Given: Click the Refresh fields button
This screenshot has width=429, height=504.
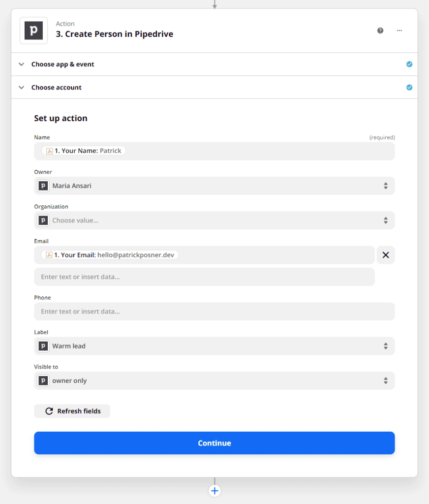Looking at the screenshot, I should click(x=72, y=411).
